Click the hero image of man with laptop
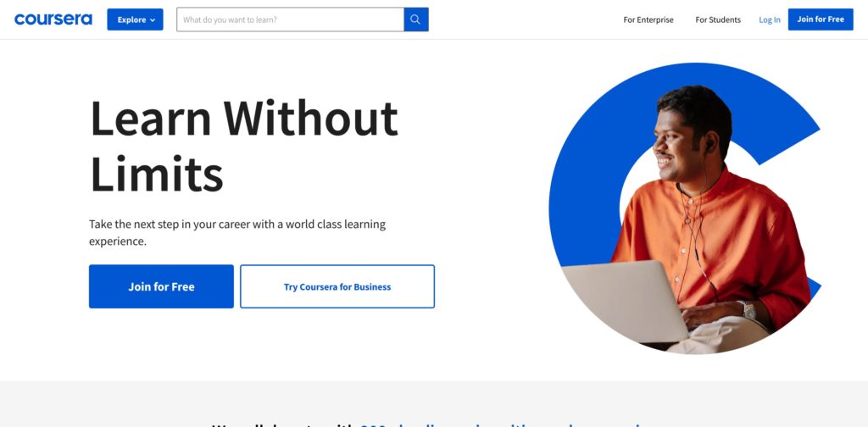The width and height of the screenshot is (868, 427). click(x=685, y=208)
